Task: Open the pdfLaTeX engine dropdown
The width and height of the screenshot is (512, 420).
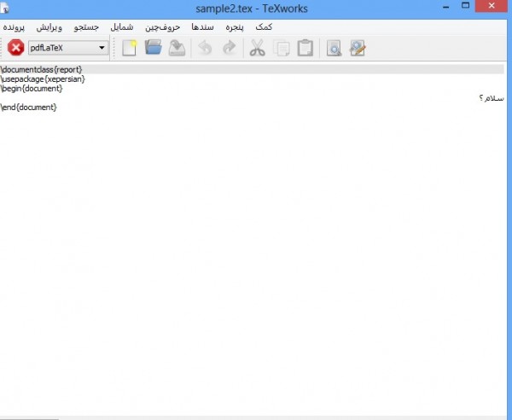Action: [68, 48]
